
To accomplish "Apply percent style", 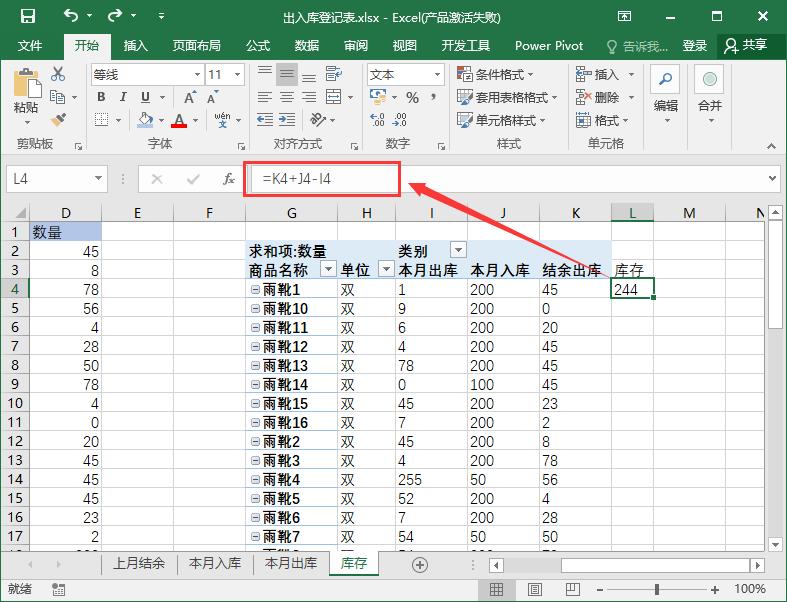I will point(413,97).
